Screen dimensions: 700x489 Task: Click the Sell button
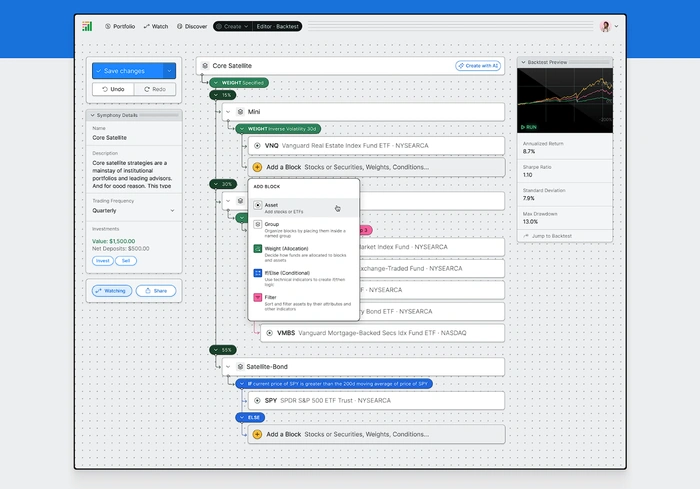click(126, 261)
